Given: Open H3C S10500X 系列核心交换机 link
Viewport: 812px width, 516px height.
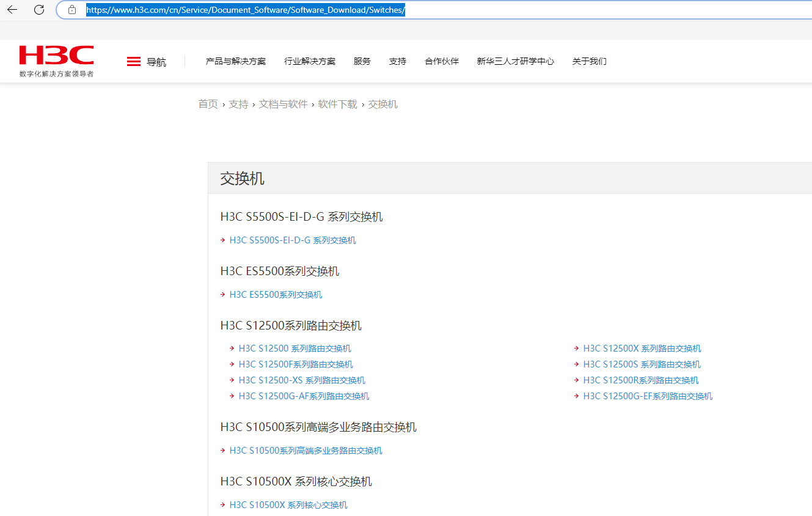Looking at the screenshot, I should [288, 505].
